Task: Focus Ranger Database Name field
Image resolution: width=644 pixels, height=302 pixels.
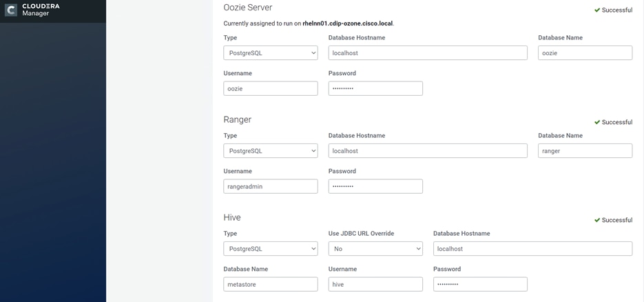Action: 585,151
